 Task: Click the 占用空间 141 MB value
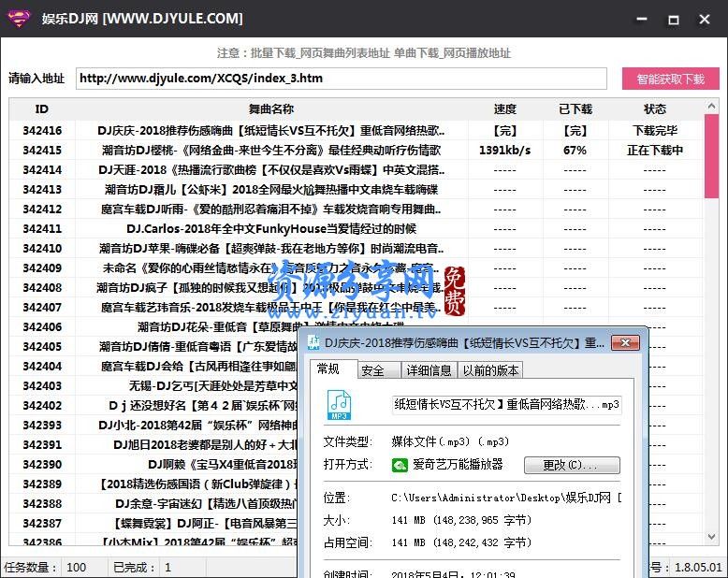pos(461,542)
